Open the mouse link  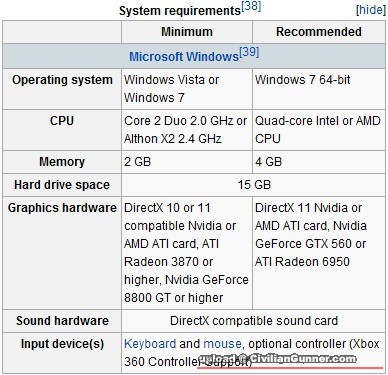222,344
